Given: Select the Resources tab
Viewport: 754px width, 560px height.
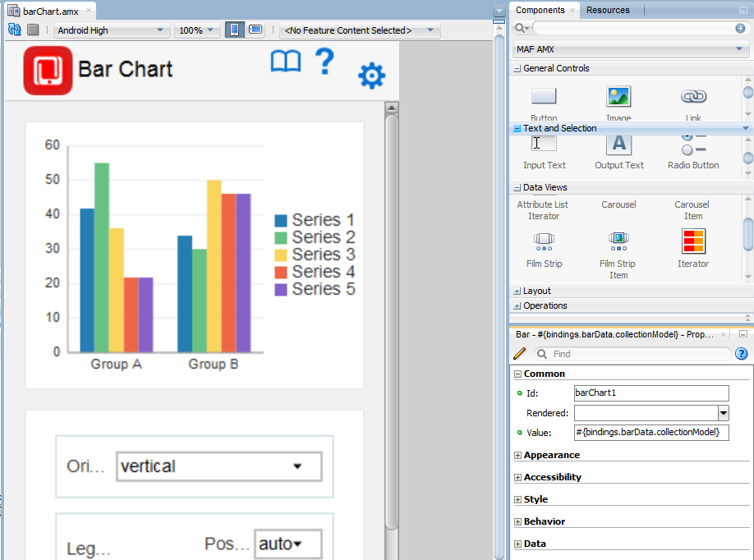Looking at the screenshot, I should pyautogui.click(x=607, y=10).
